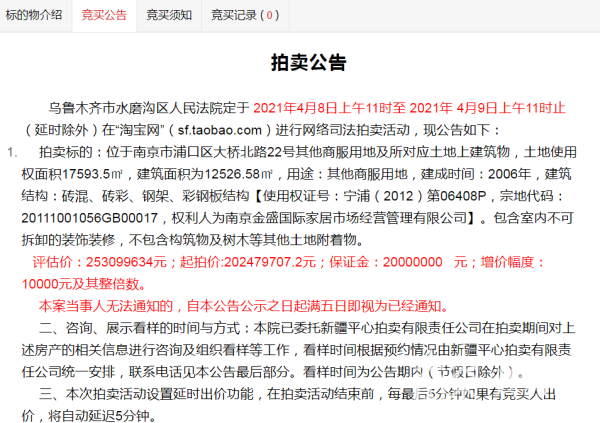Image resolution: width=600 pixels, height=423 pixels.
Task: Click 增价幅度： label
Action: (x=513, y=262)
